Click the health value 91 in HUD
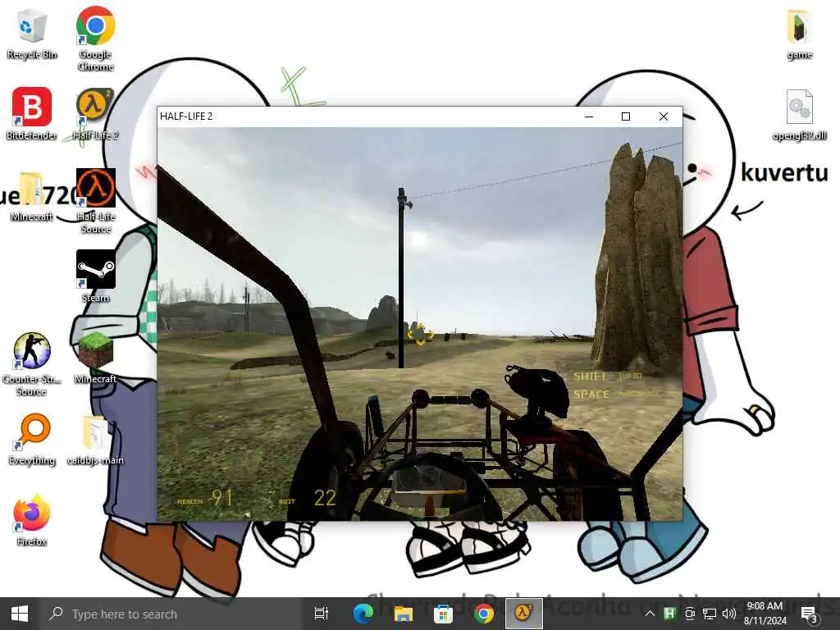The image size is (840, 630). point(221,498)
